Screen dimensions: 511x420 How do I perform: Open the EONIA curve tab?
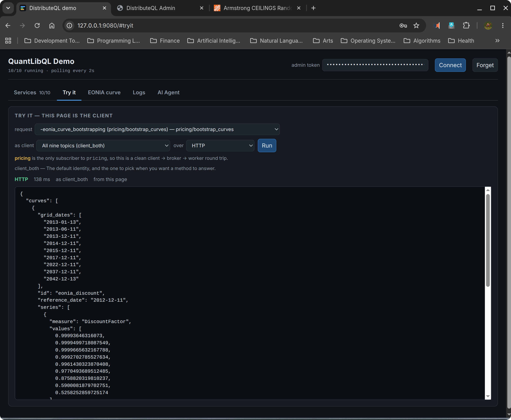point(104,92)
